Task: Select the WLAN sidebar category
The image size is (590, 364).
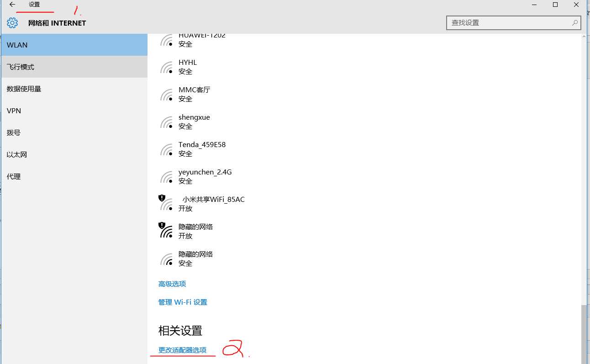Action: pos(74,45)
